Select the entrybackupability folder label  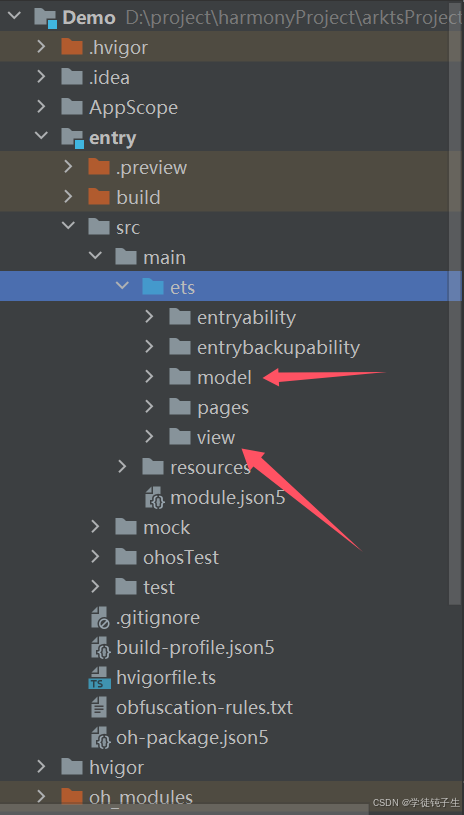coord(278,347)
